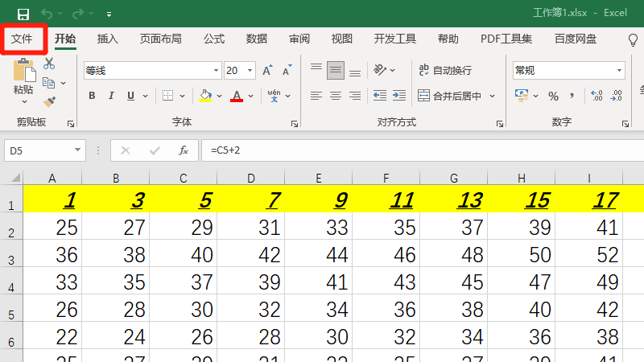Image resolution: width=644 pixels, height=362 pixels.
Task: Save the workbook with the floppy icon
Action: tap(23, 14)
